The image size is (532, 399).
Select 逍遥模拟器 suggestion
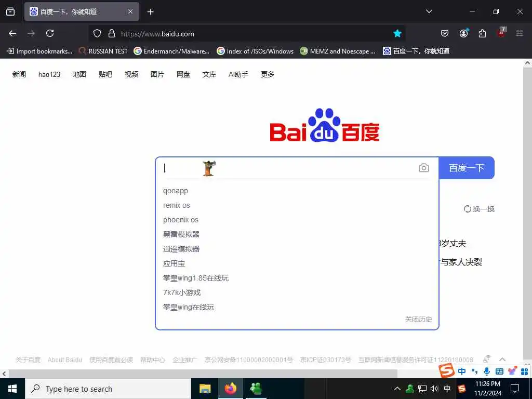tap(181, 249)
